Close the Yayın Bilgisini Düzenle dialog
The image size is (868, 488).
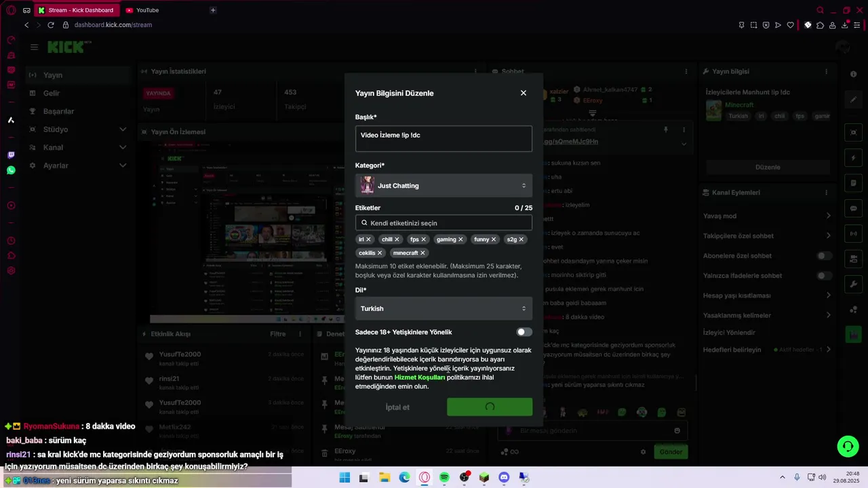coord(523,93)
